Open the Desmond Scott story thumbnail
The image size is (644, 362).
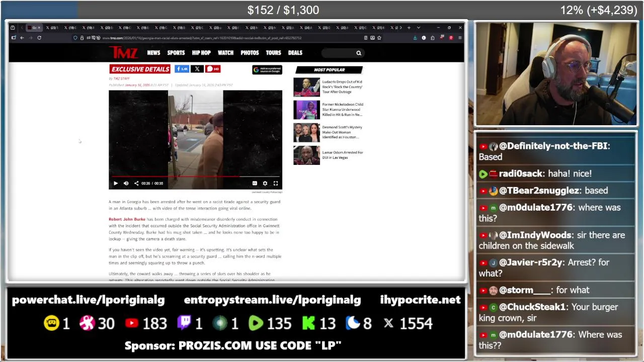click(306, 132)
